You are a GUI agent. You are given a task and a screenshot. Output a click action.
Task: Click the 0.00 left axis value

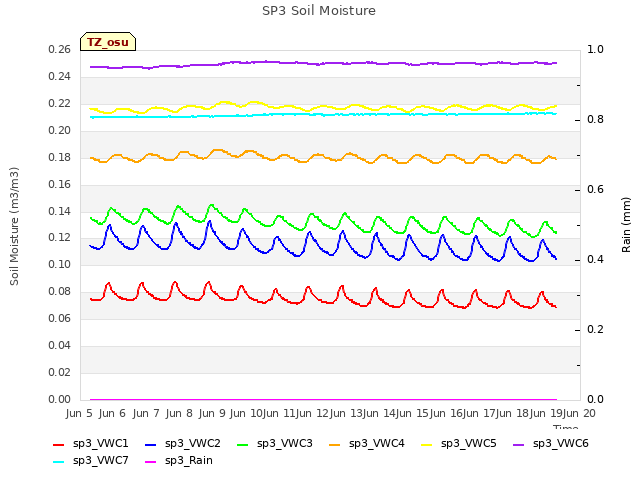coord(60,399)
